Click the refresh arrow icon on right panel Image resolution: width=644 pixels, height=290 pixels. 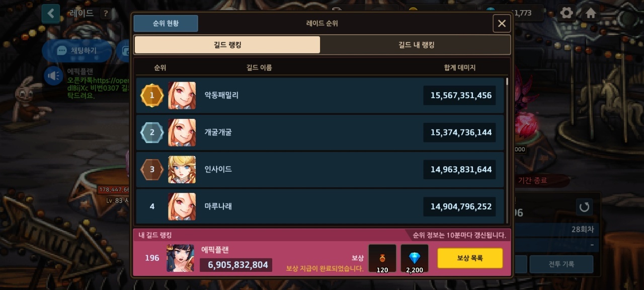pyautogui.click(x=584, y=207)
